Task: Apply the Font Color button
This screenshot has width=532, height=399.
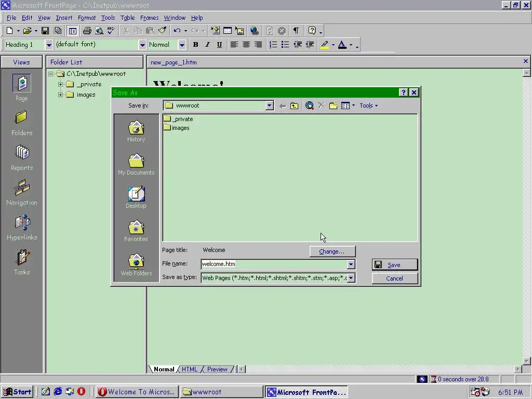Action: pyautogui.click(x=342, y=45)
